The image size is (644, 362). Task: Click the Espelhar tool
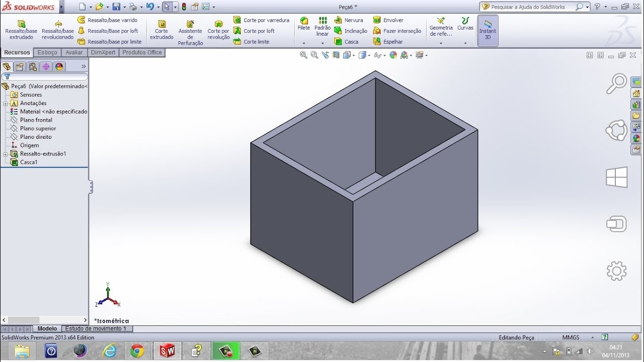(387, 42)
